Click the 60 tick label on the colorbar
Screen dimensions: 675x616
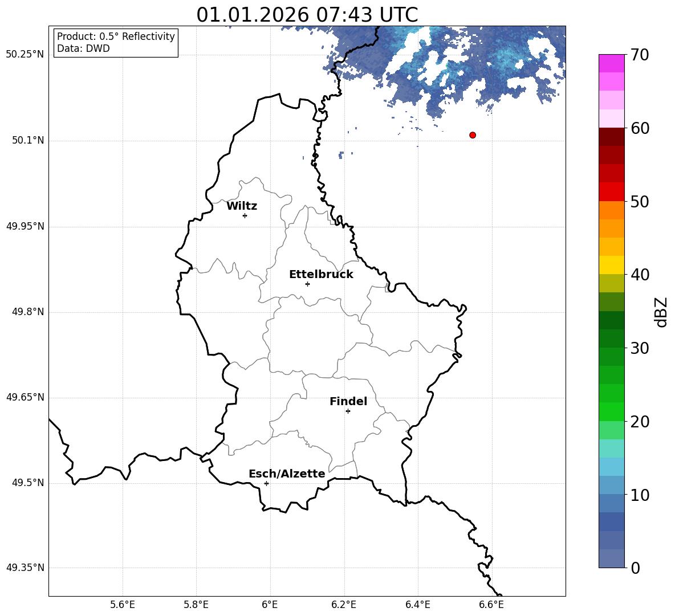[x=640, y=128]
